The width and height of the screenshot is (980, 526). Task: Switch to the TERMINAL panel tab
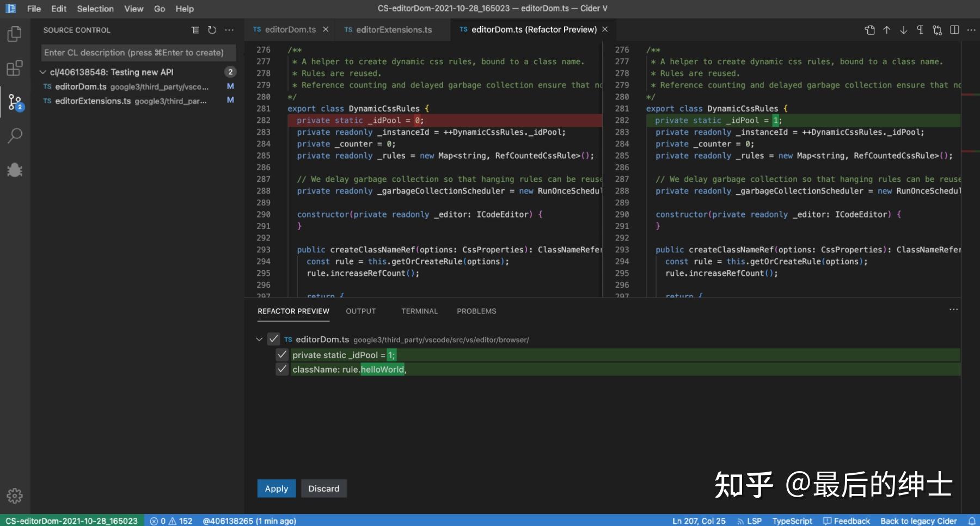pos(419,311)
